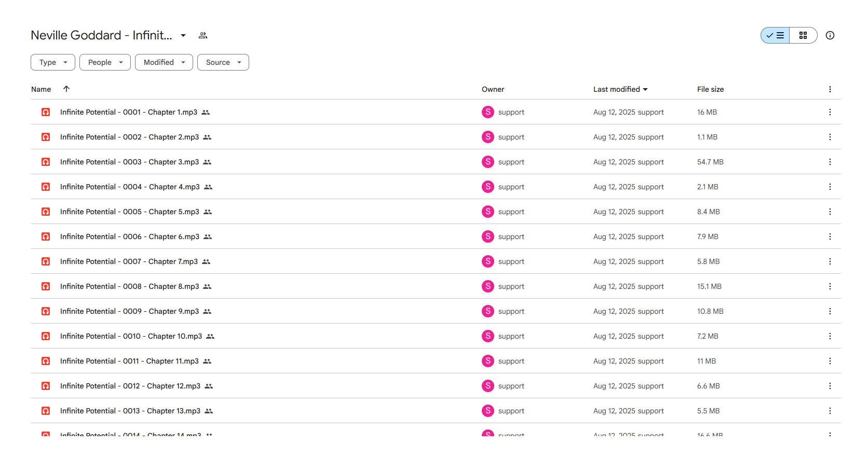This screenshot has height=473, width=868.
Task: Open folder sharing people icon
Action: [x=203, y=35]
